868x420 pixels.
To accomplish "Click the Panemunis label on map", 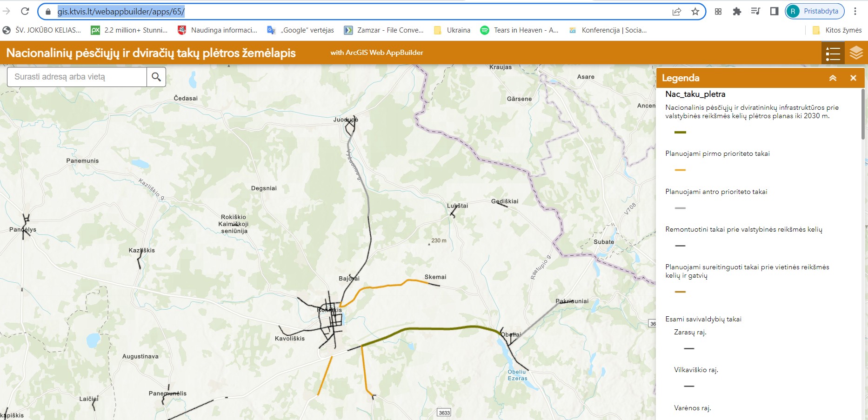I will (82, 160).
